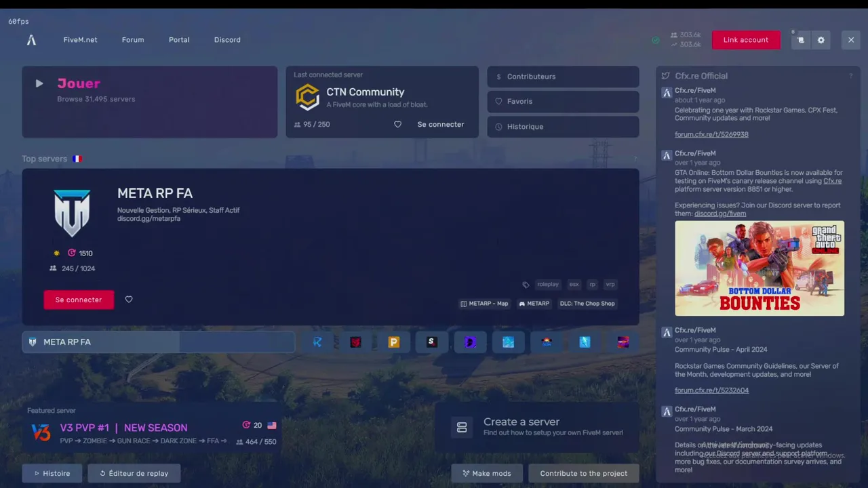
Task: Click the question mark in Cfx.re Official
Action: tap(850, 76)
